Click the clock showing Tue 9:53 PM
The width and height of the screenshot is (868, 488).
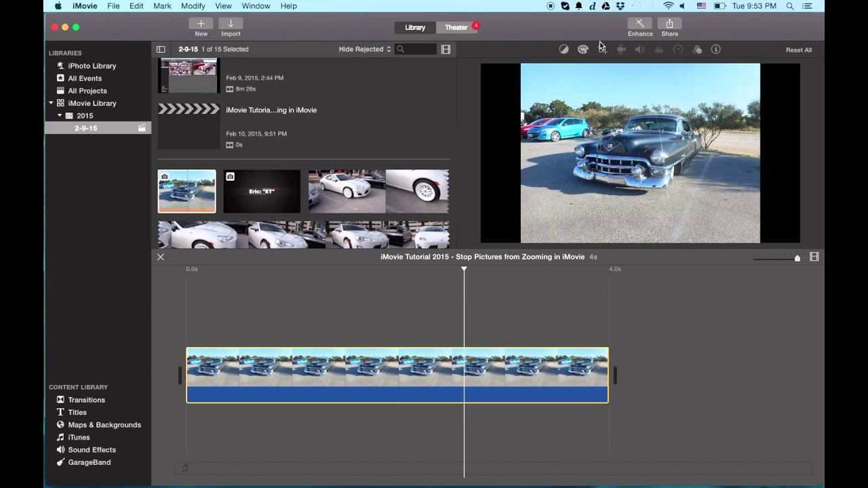[754, 6]
